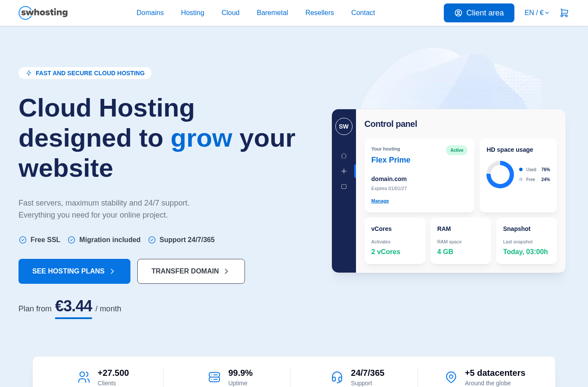
Task: Click the Active status badge
Action: (x=457, y=150)
